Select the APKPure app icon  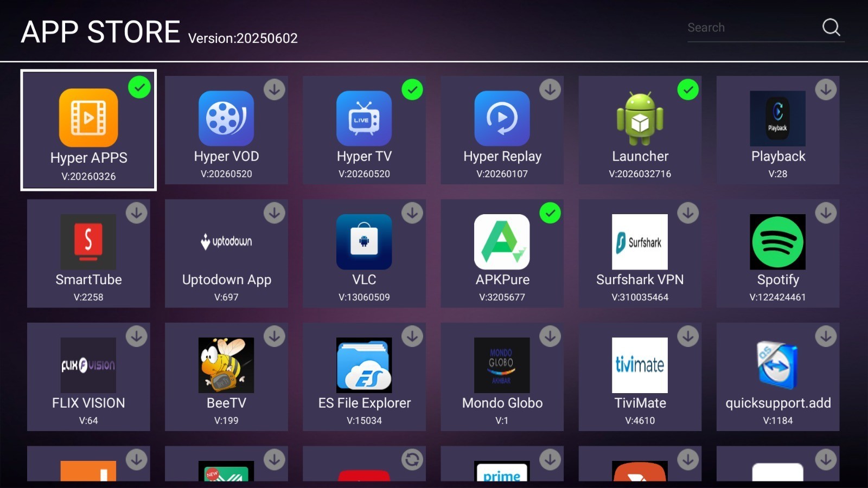point(502,242)
